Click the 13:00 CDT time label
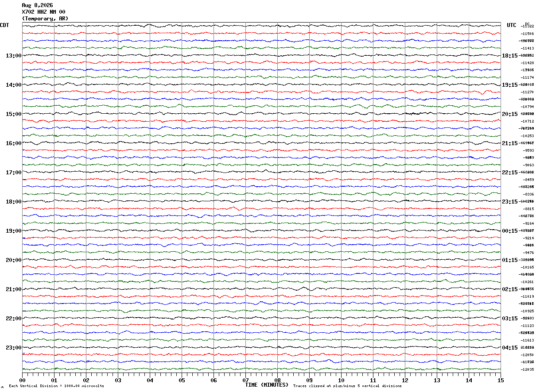The image size is (536, 392). click(x=13, y=56)
